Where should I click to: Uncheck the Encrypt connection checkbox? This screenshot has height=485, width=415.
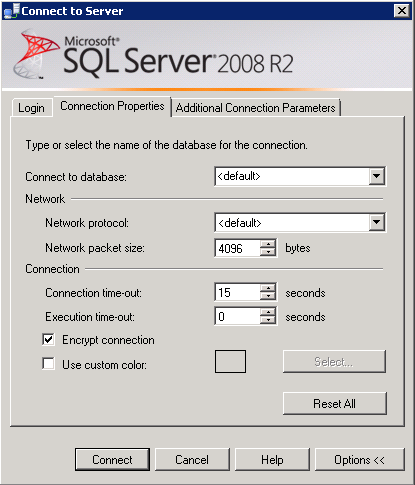pyautogui.click(x=49, y=340)
